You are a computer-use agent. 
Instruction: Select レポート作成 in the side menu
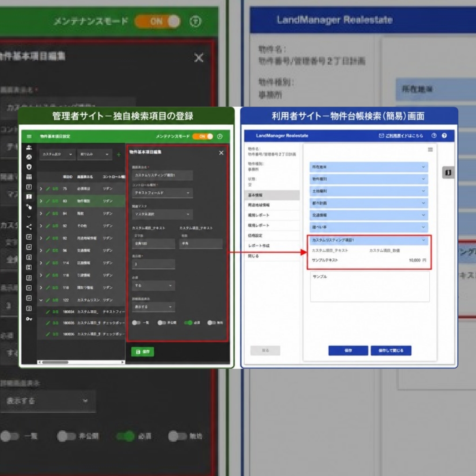[x=272, y=245]
